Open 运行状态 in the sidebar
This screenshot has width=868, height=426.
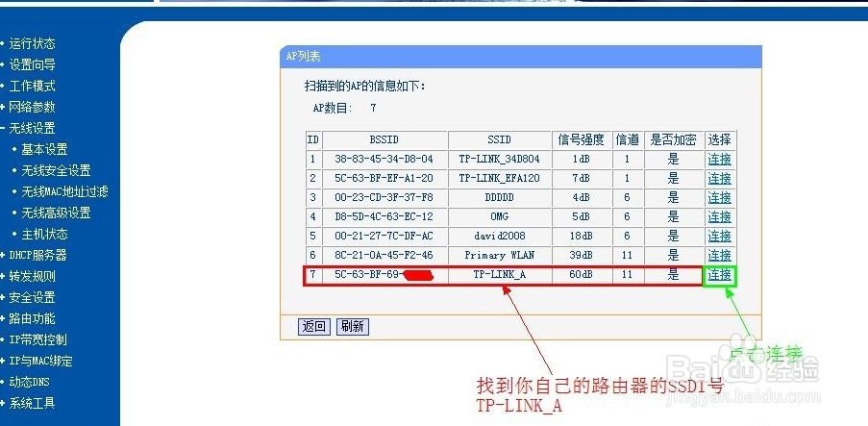click(x=32, y=43)
